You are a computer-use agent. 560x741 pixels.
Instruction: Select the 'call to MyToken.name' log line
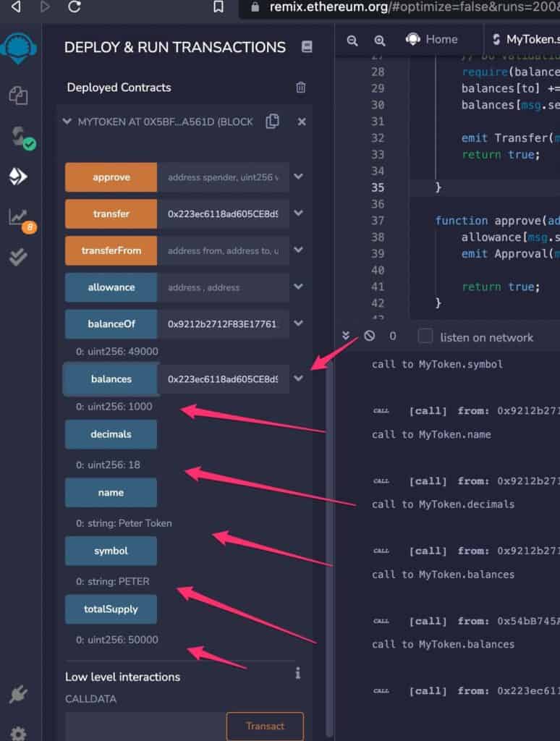431,434
